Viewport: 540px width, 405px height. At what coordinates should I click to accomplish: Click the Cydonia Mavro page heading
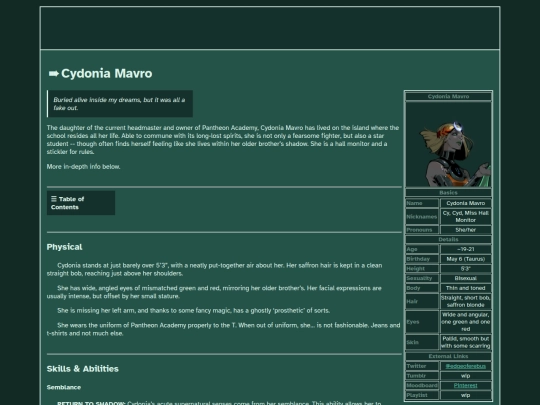click(106, 73)
